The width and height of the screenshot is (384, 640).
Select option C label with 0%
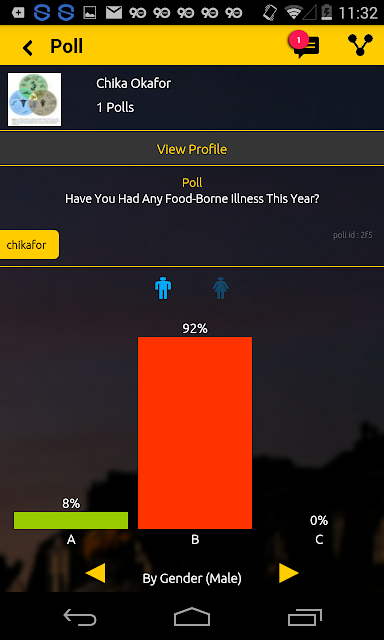(319, 540)
